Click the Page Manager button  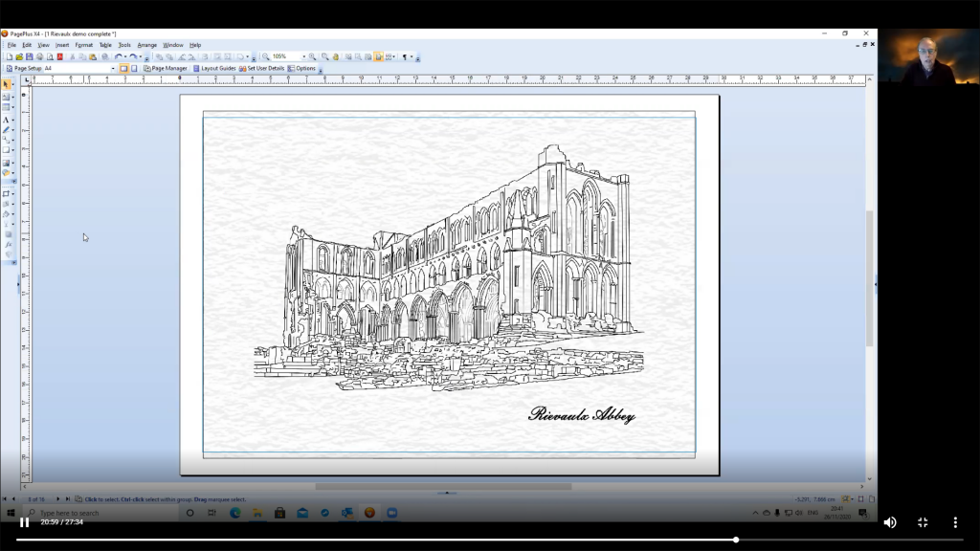[x=166, y=69]
